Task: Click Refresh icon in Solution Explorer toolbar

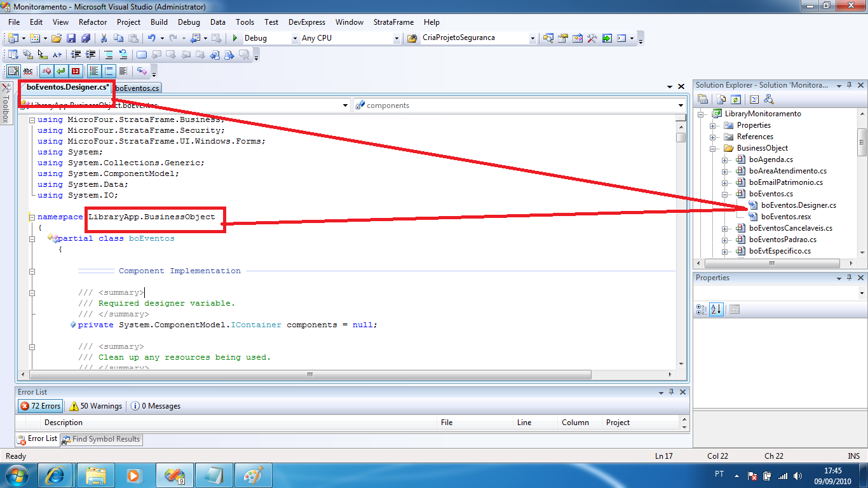Action: (736, 99)
